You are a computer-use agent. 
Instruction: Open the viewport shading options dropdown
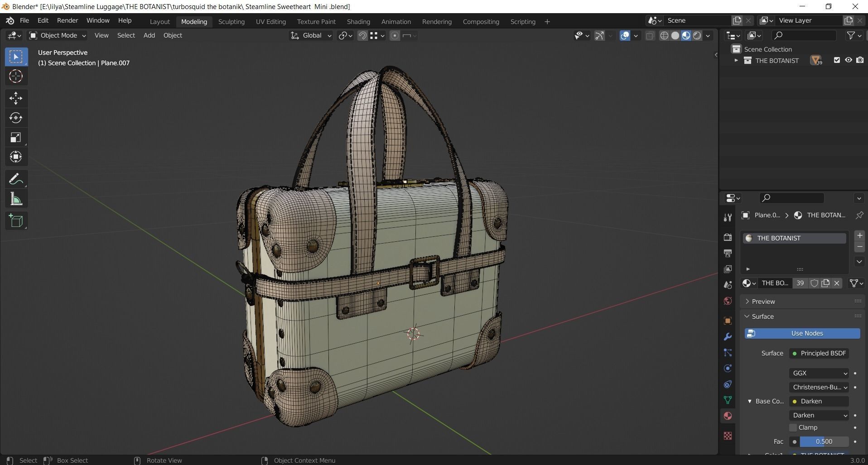tap(708, 35)
